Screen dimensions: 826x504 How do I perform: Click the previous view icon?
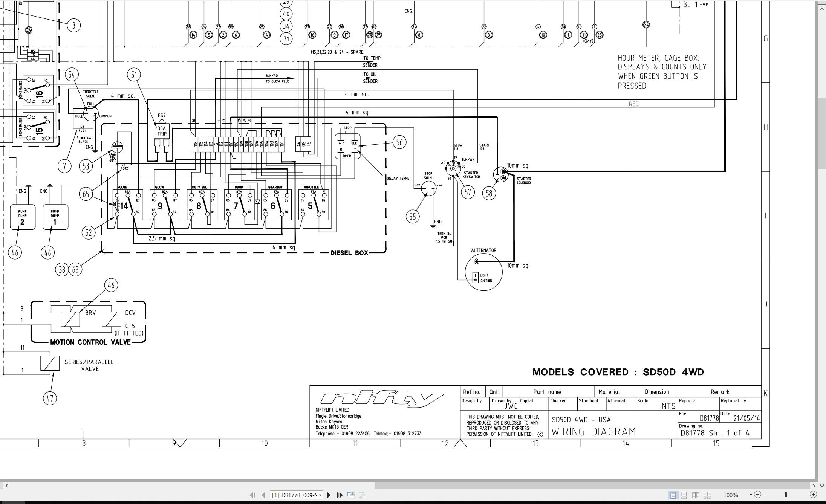pyautogui.click(x=351, y=495)
